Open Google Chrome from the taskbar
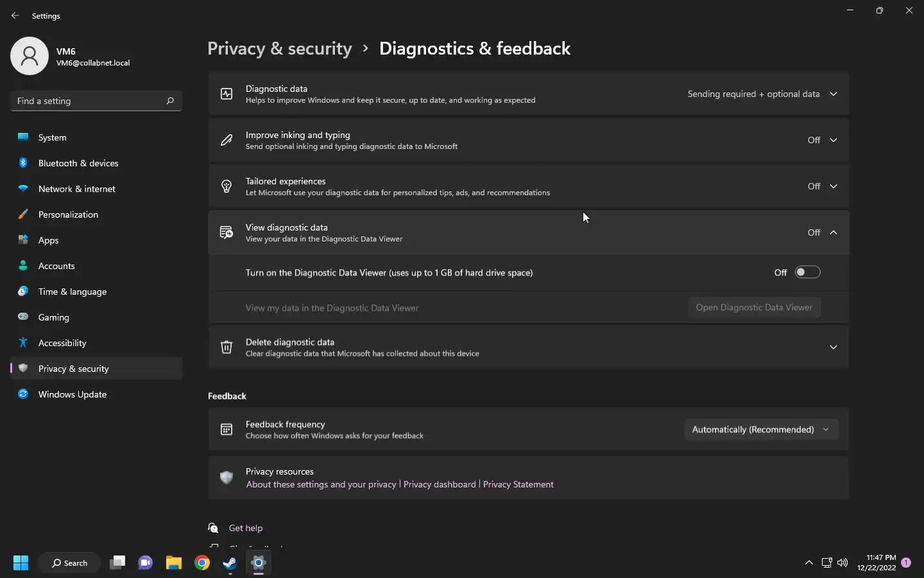 pyautogui.click(x=202, y=563)
